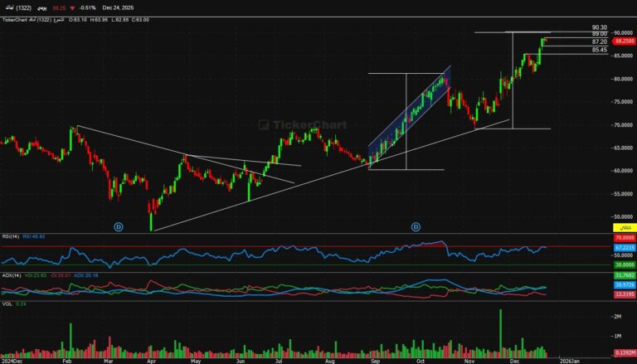The image size is (637, 364).
Task: Click the dividend D marker near April
Action: click(x=119, y=226)
